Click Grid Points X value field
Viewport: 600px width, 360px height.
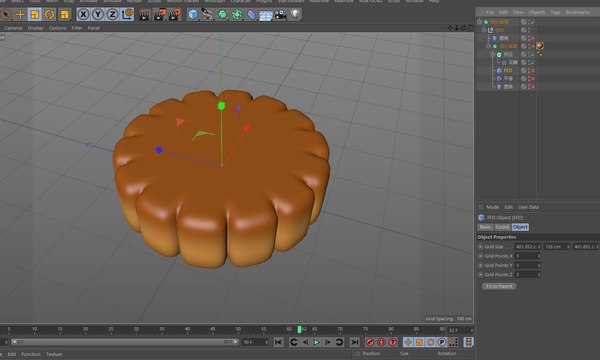pyautogui.click(x=527, y=256)
